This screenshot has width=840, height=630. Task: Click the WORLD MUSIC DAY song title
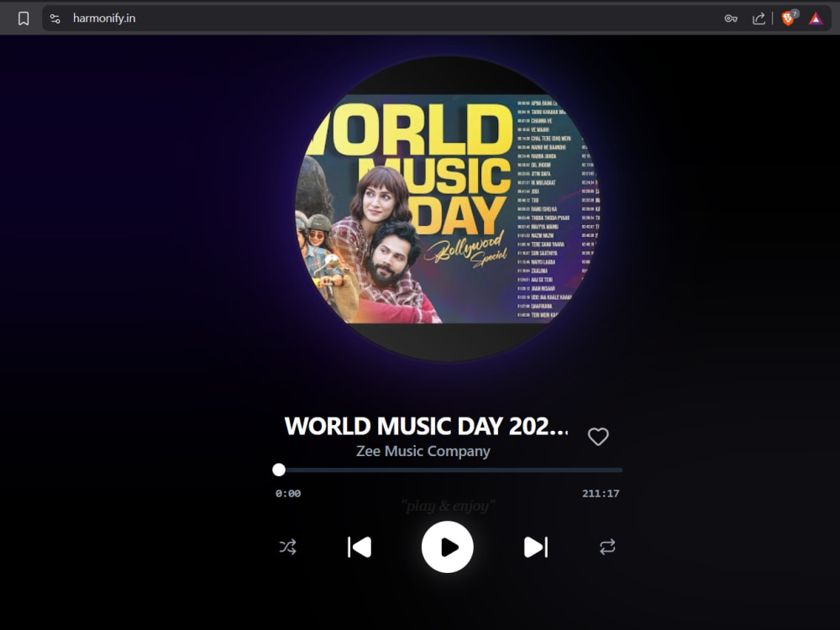click(427, 427)
